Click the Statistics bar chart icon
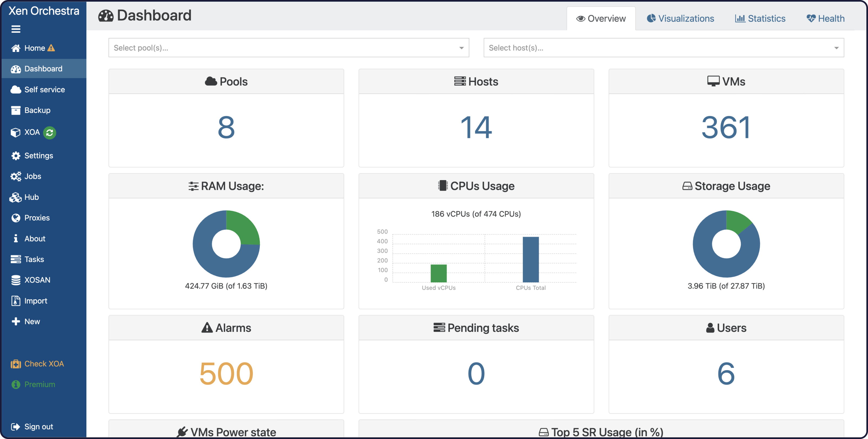Image resolution: width=868 pixels, height=439 pixels. [x=740, y=18]
